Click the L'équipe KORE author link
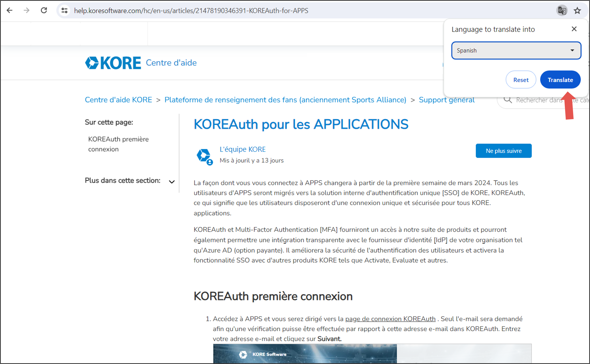The width and height of the screenshot is (590, 364). (x=242, y=149)
